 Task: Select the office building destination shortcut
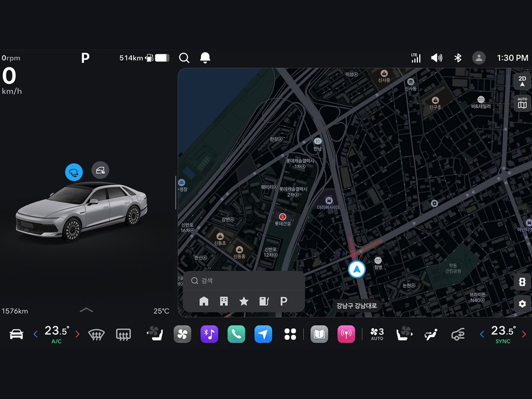point(224,301)
